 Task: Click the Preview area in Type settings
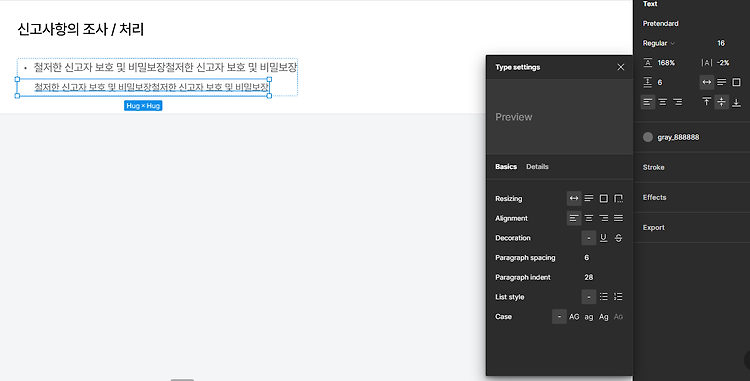[560, 117]
